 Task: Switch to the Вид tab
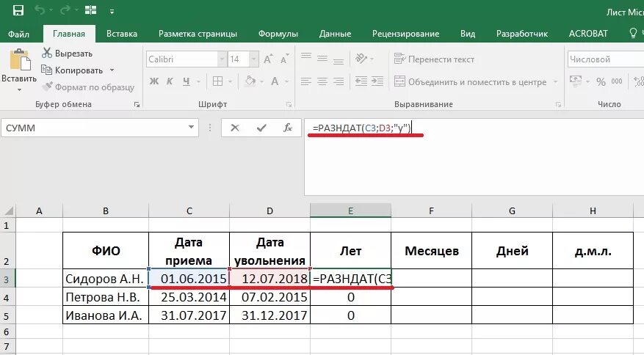pyautogui.click(x=468, y=34)
